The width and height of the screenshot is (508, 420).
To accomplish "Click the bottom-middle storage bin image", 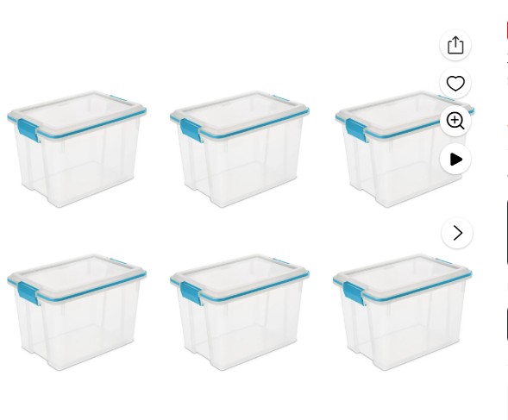I will coord(240,312).
